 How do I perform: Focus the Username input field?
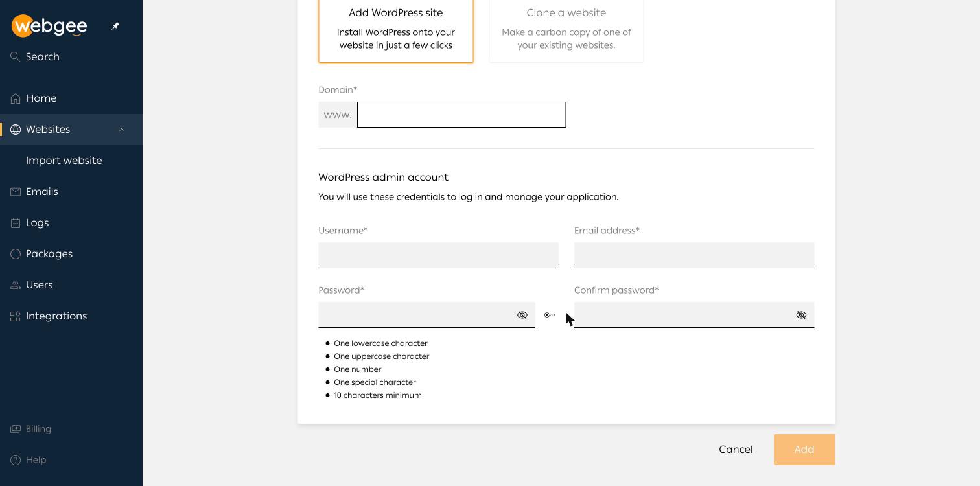click(x=438, y=255)
